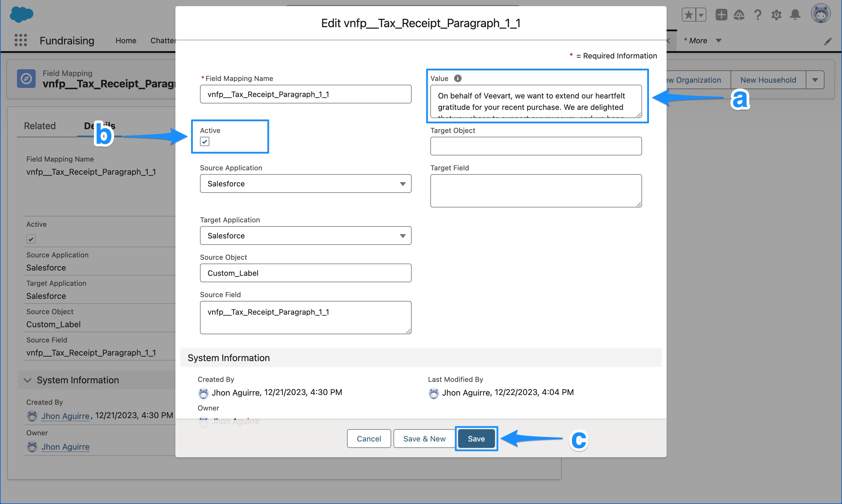842x504 pixels.
Task: Open the Setup gear icon
Action: 776,15
